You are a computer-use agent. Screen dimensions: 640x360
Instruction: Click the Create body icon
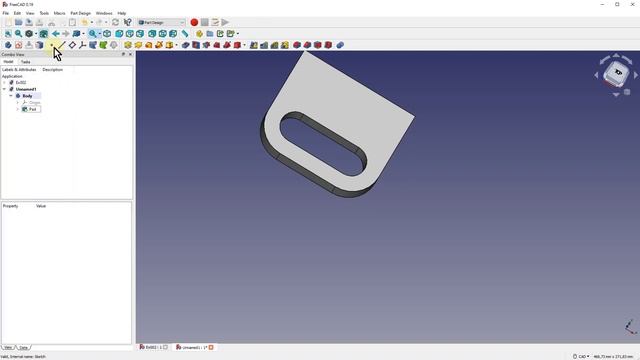coord(8,45)
